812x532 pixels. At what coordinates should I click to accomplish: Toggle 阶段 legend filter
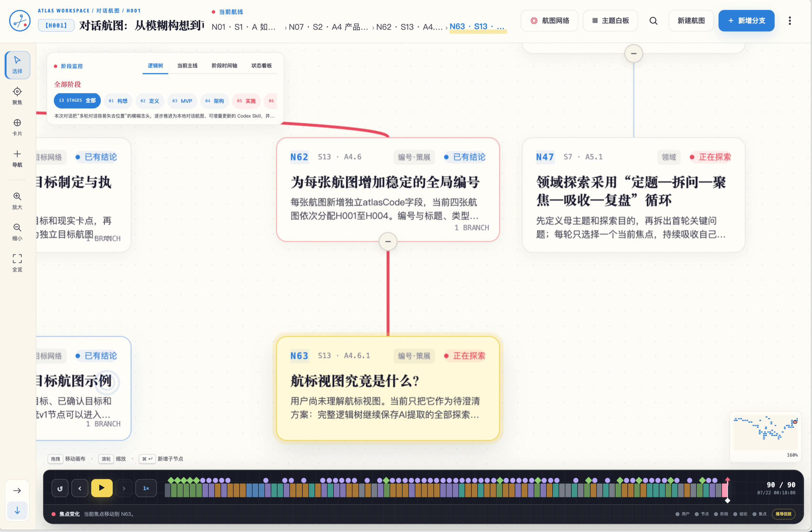721,514
